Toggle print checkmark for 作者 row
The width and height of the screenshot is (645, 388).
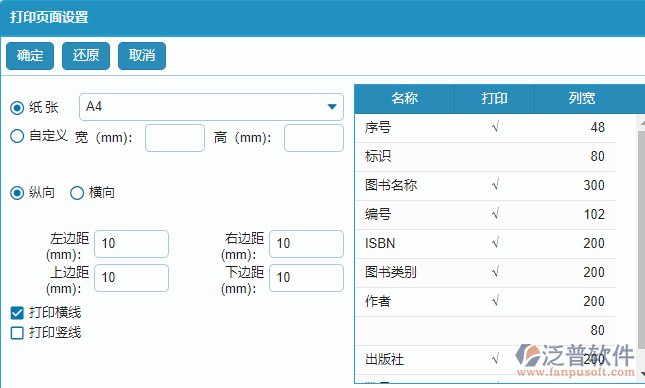495,302
